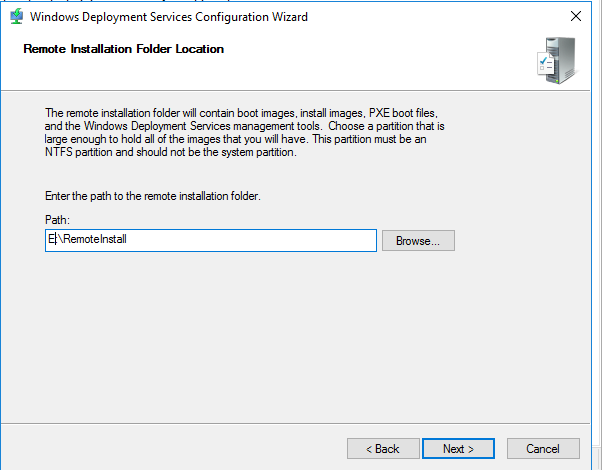
Task: Click the Windows Deployment Services title text
Action: (x=169, y=17)
